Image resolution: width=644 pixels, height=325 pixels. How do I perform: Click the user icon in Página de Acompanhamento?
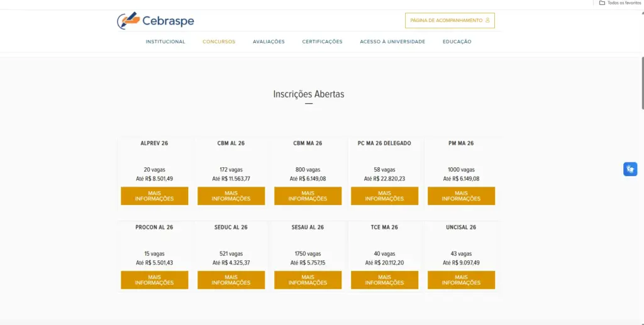point(487,20)
